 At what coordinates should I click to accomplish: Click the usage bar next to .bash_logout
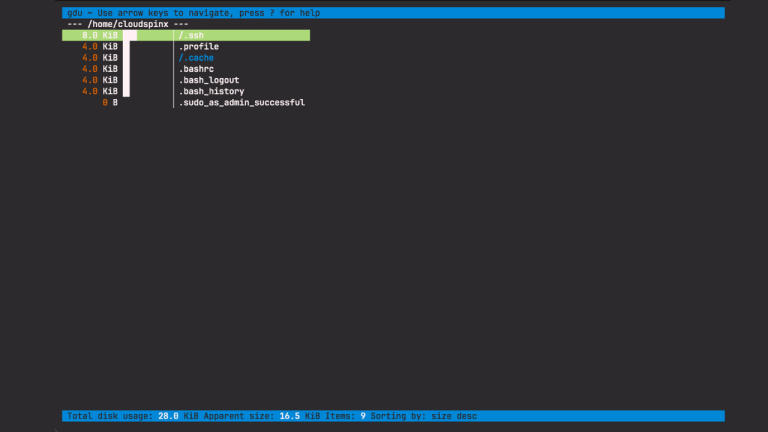[x=129, y=80]
